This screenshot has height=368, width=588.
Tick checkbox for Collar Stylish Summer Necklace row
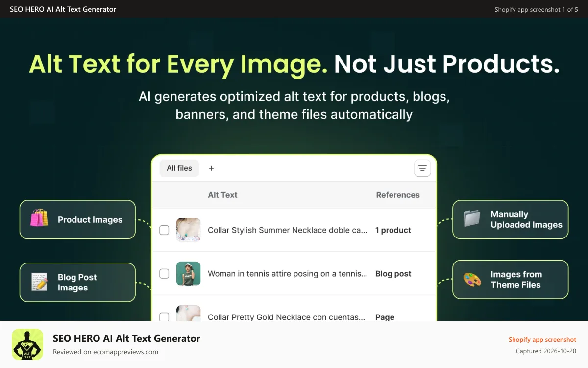click(x=164, y=230)
